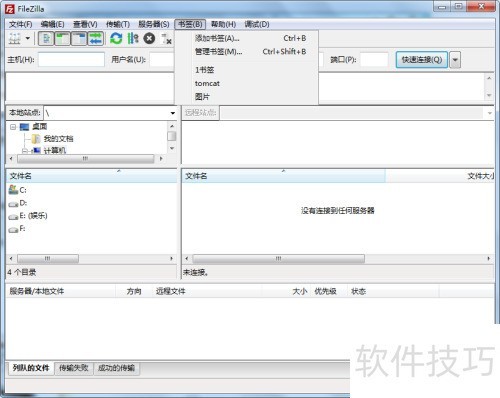The image size is (500, 398).
Task: Click the green Refresh file list icon
Action: [116, 39]
